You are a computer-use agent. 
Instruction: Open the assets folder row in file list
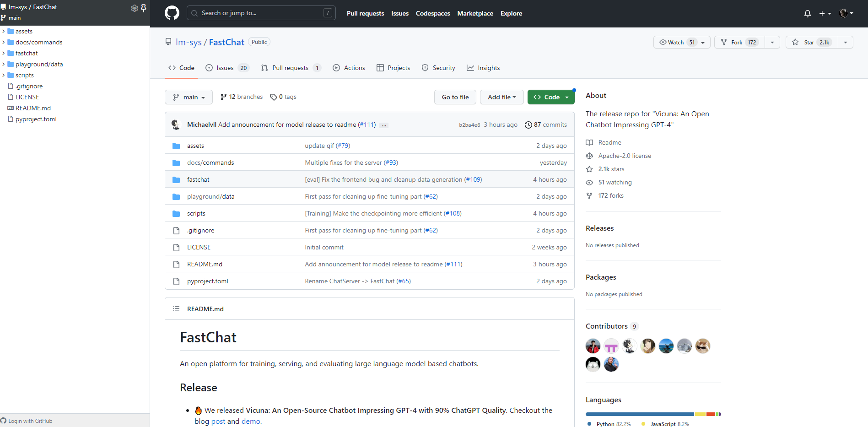(x=195, y=146)
